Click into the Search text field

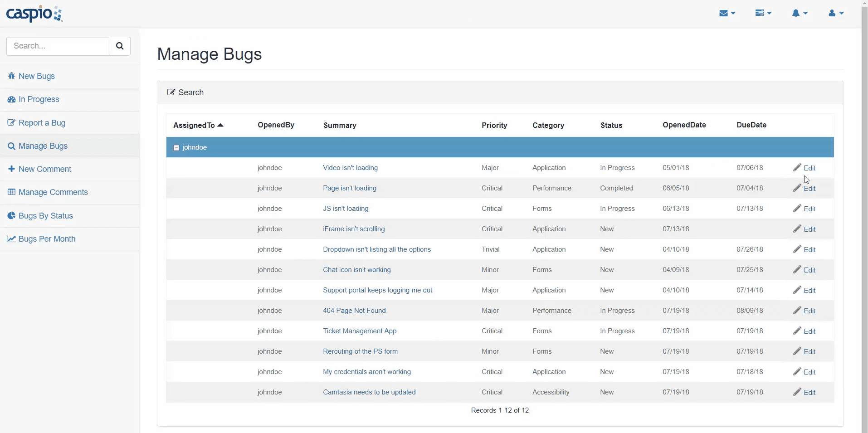click(58, 46)
